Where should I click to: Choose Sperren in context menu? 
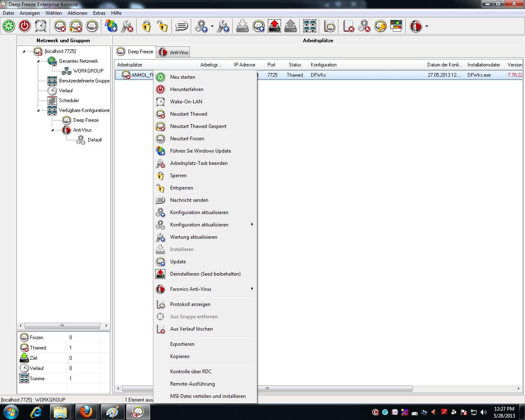[x=205, y=176]
